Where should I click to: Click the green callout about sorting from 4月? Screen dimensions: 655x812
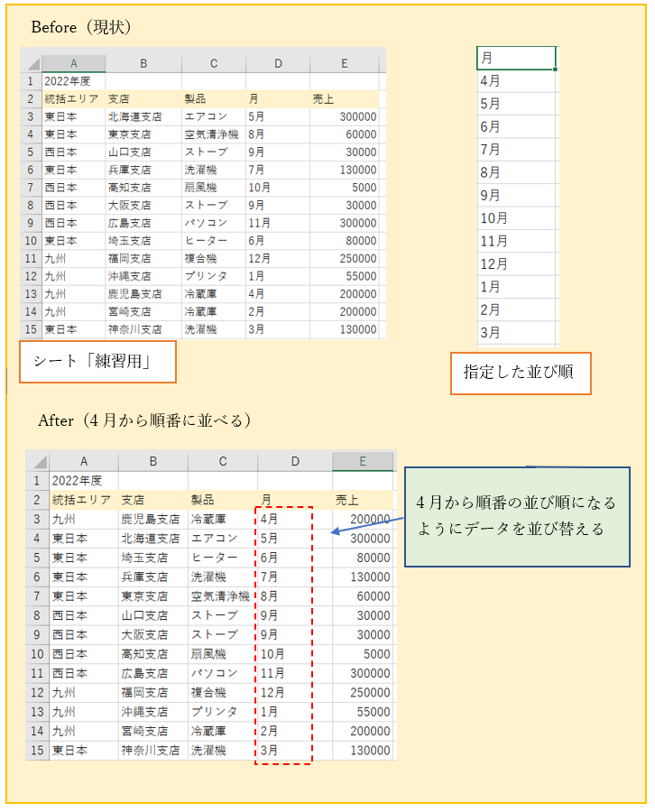click(516, 516)
